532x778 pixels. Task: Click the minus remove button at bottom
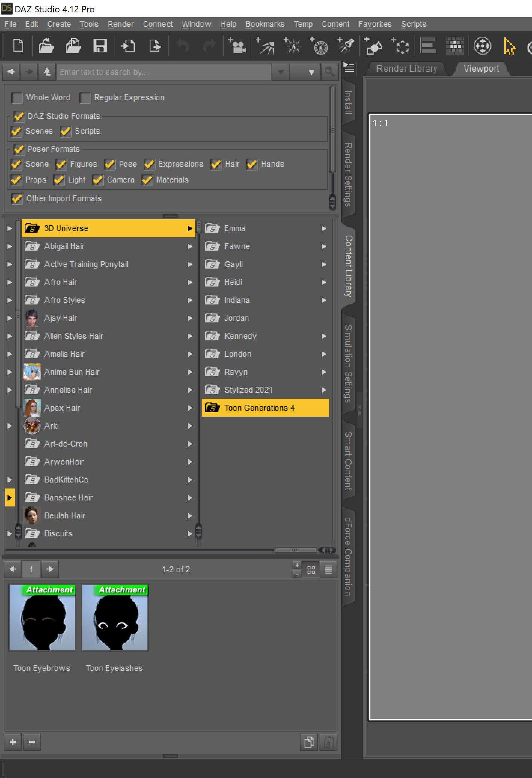pyautogui.click(x=32, y=742)
